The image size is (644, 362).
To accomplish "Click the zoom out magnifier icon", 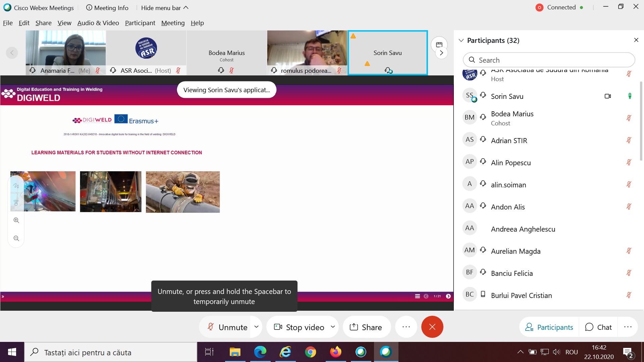I will (16, 238).
